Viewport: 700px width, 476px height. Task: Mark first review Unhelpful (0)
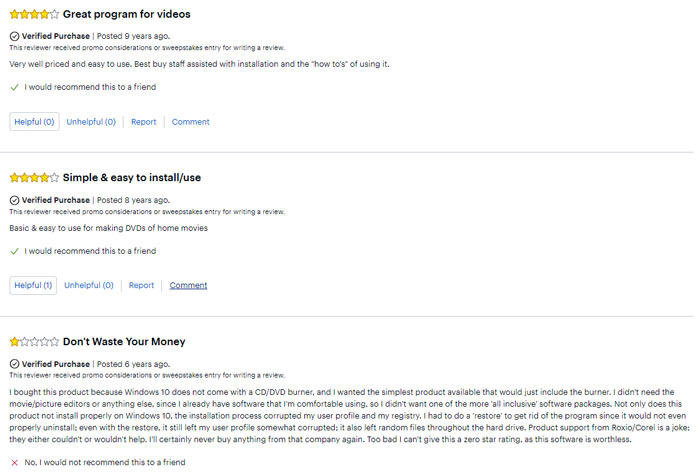tap(91, 122)
